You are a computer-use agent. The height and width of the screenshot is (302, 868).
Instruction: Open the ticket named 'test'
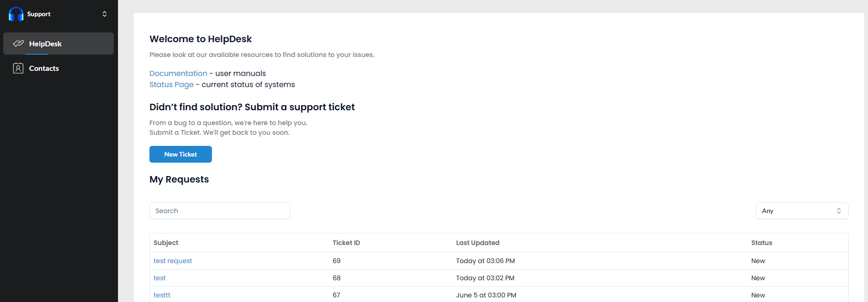(160, 278)
